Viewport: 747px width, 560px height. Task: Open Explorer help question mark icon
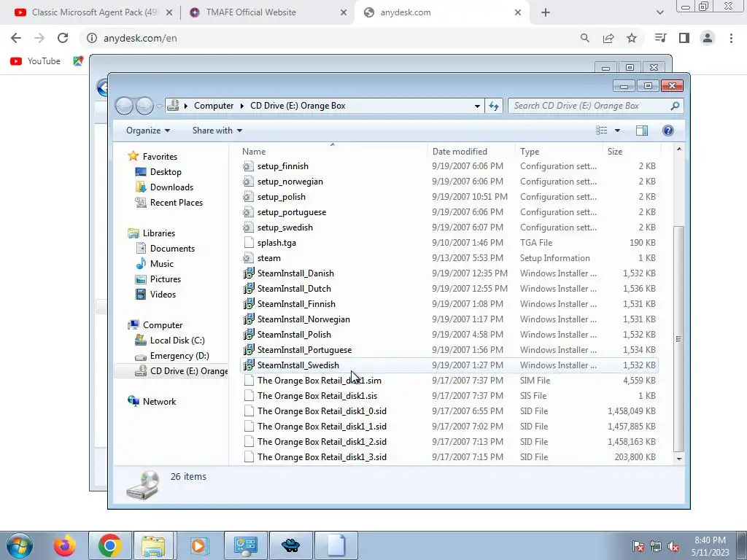point(668,131)
